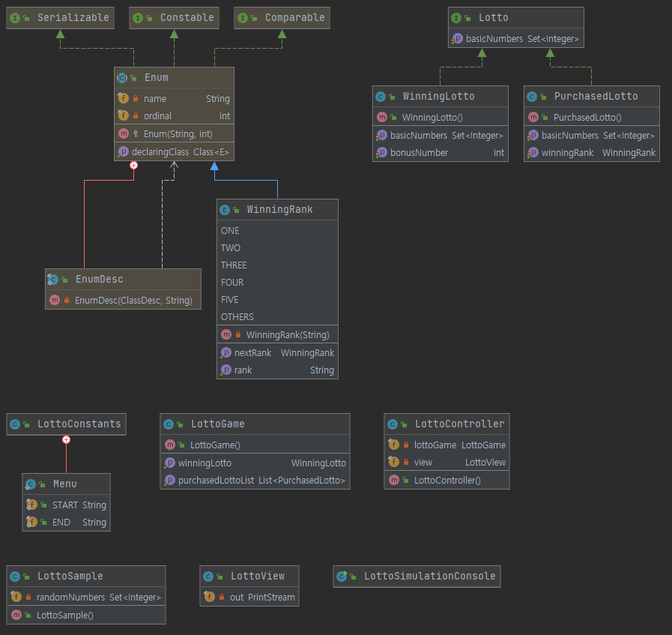Select the Comparable node
Image resolution: width=672 pixels, height=635 pixels.
pyautogui.click(x=282, y=18)
